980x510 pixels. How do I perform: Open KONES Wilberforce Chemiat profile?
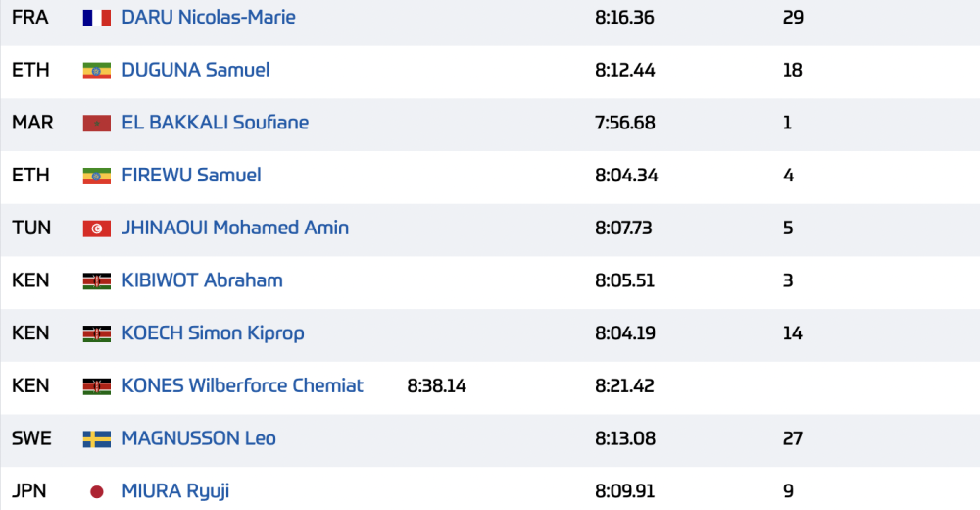point(242,385)
